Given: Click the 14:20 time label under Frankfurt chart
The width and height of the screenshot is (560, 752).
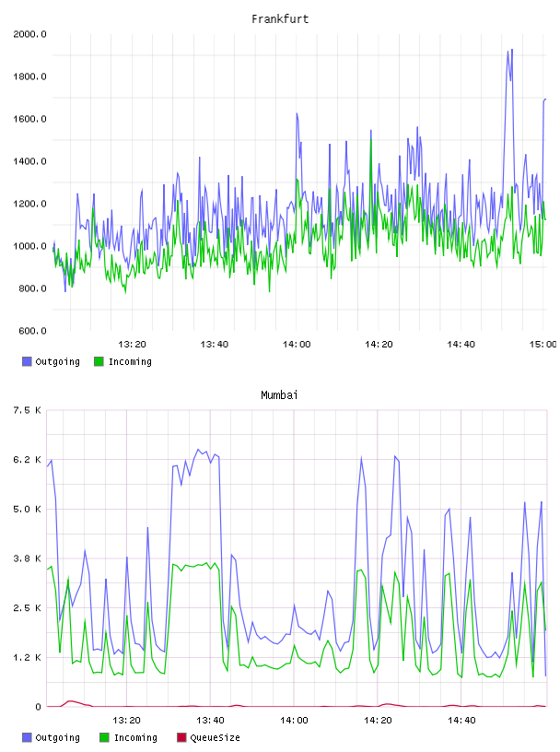Looking at the screenshot, I should [x=379, y=345].
